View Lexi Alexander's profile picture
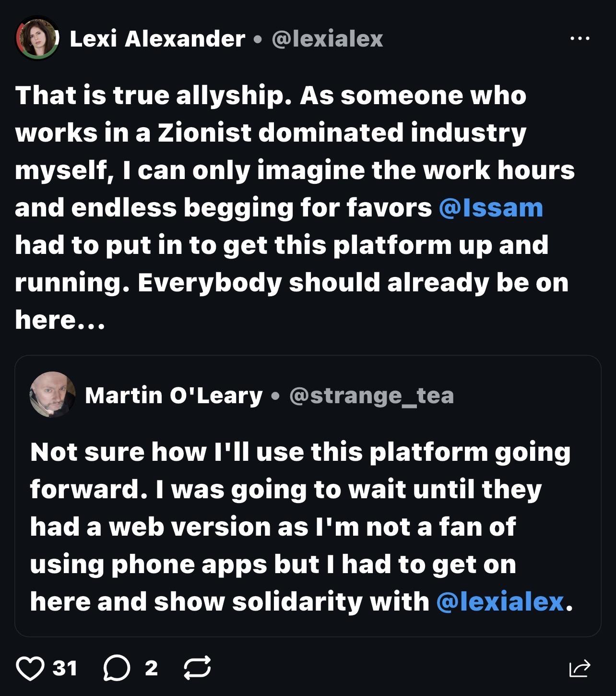The width and height of the screenshot is (616, 696). pos(37,38)
